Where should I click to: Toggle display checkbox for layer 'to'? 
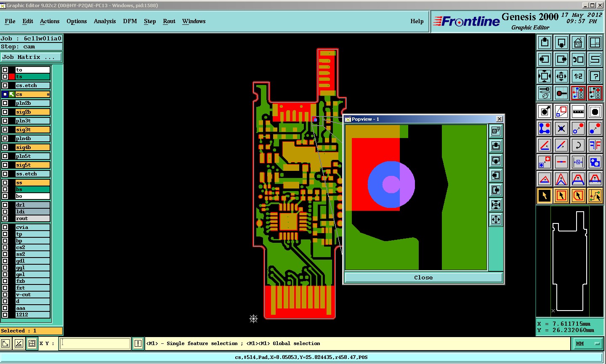[x=5, y=70]
